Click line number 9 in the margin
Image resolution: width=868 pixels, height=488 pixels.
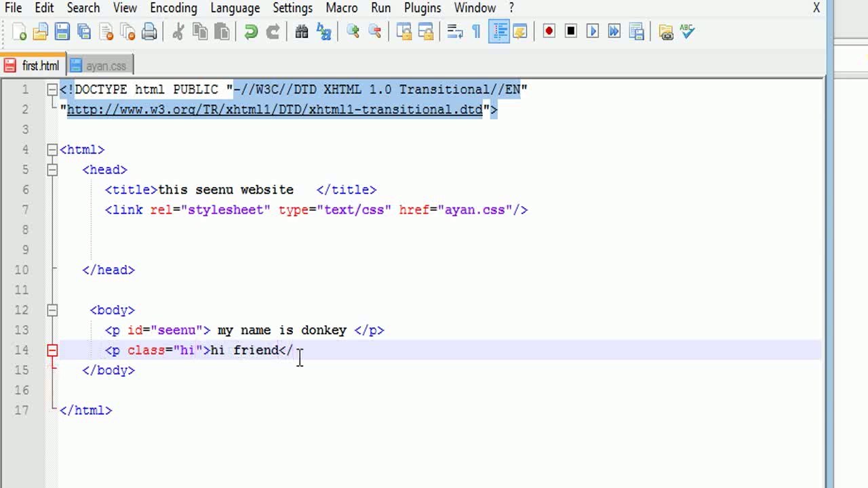(25, 250)
